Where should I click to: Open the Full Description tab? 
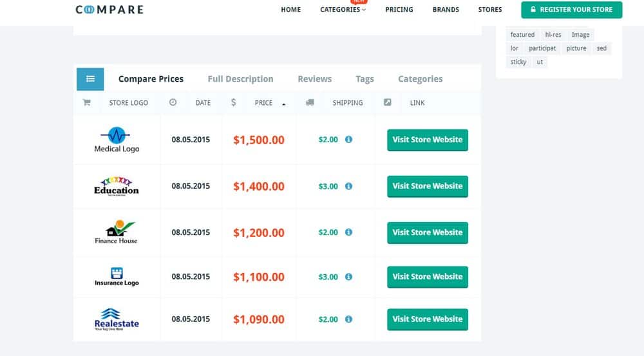(240, 79)
